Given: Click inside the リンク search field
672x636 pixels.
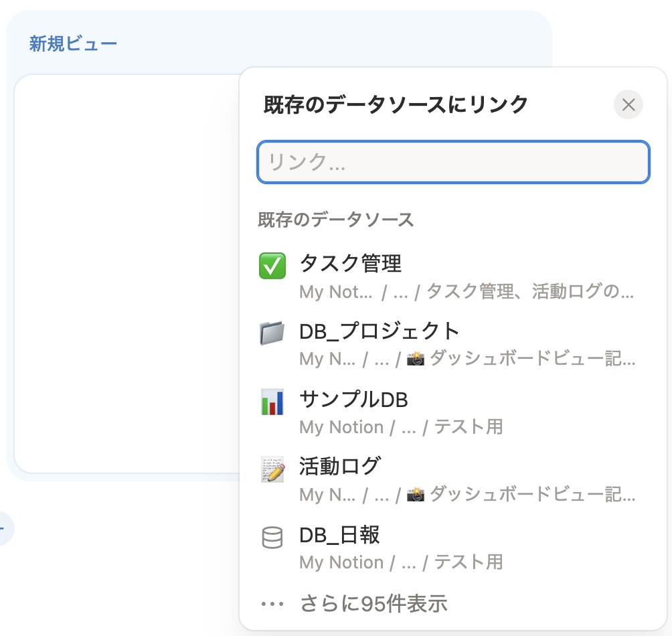Looking at the screenshot, I should point(452,162).
